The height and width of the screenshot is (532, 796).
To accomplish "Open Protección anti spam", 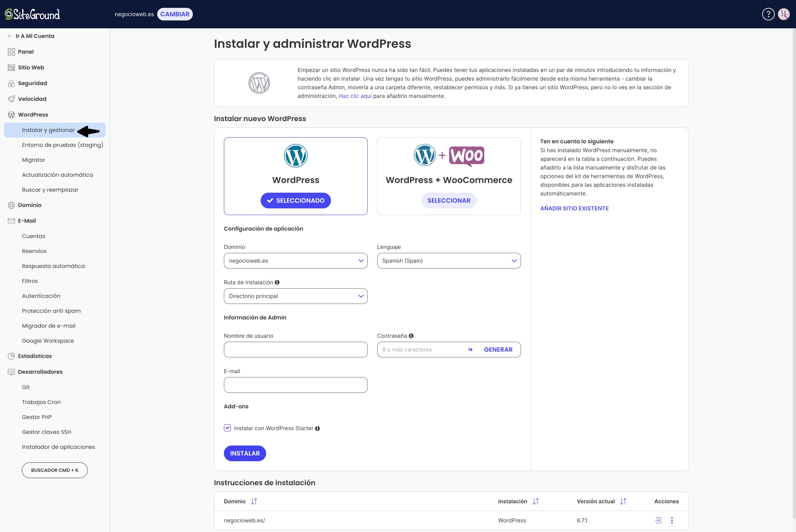I will pyautogui.click(x=51, y=311).
